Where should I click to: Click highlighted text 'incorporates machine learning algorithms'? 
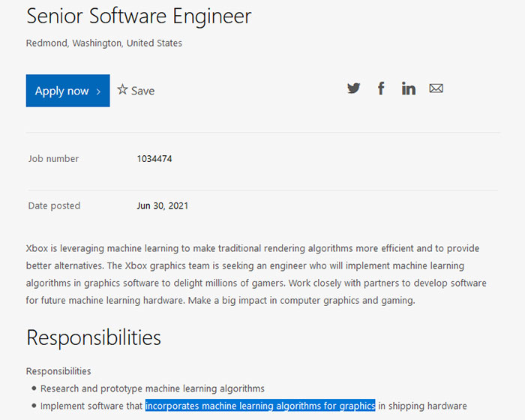click(260, 406)
